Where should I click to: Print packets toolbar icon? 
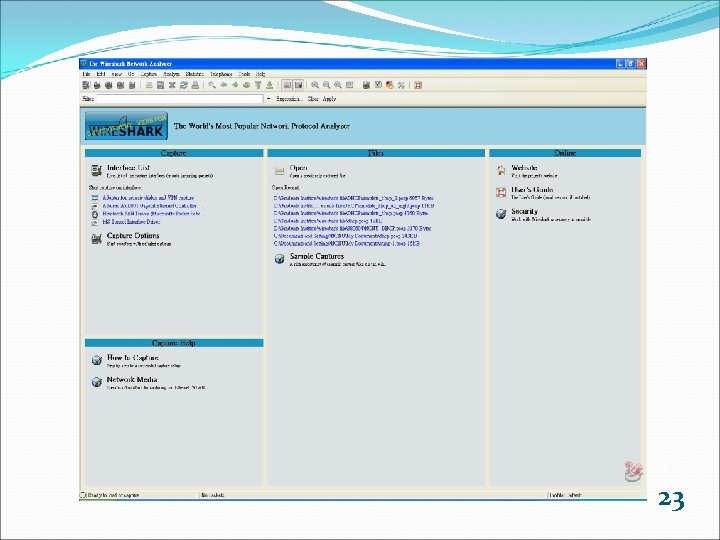click(195, 85)
